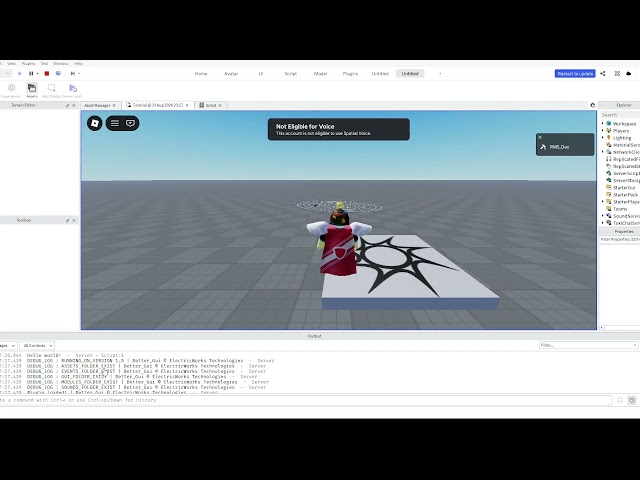
Task: Select the Tutorial viewport tab
Action: pos(158,105)
